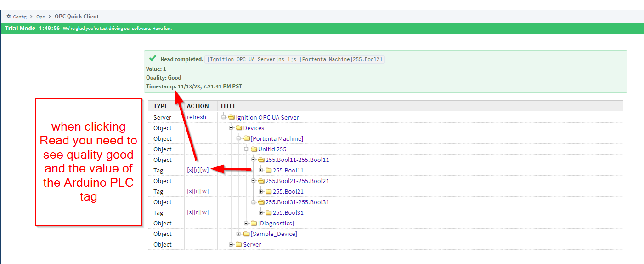Collapse the UnitId 255 node
The image size is (644, 264).
point(246,149)
